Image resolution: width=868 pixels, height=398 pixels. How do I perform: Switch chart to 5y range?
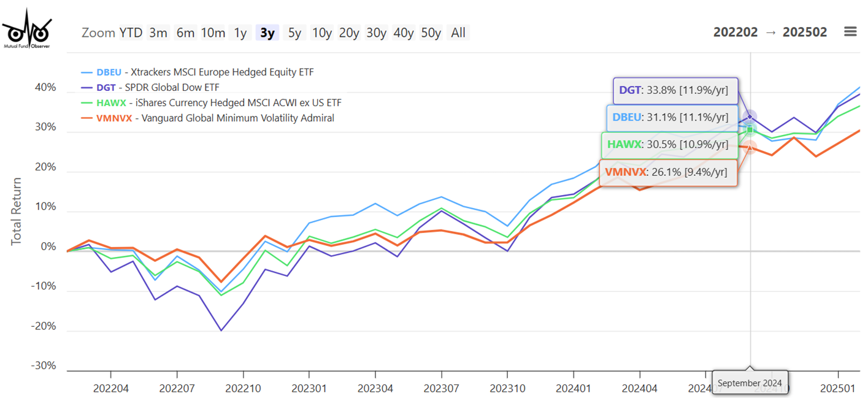pyautogui.click(x=294, y=33)
